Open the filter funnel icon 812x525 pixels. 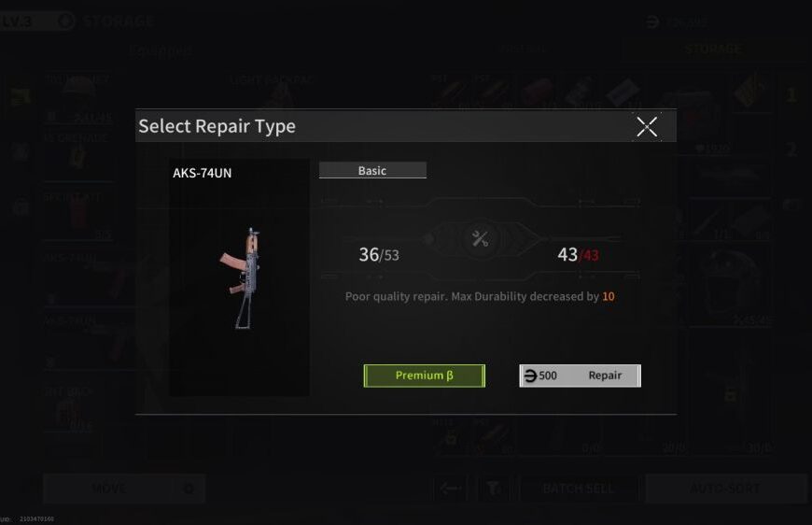coord(493,489)
